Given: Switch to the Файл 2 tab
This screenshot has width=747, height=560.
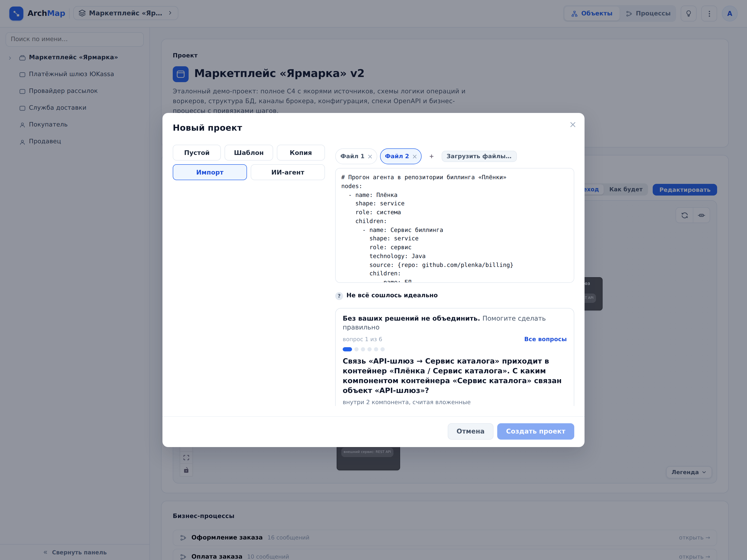Looking at the screenshot, I should 397,156.
